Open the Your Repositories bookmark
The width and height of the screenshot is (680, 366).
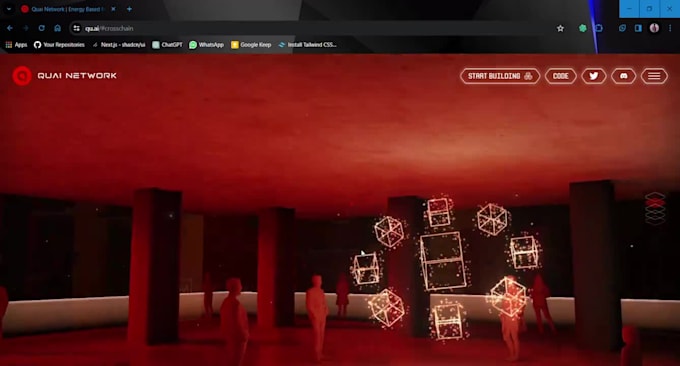pyautogui.click(x=59, y=45)
